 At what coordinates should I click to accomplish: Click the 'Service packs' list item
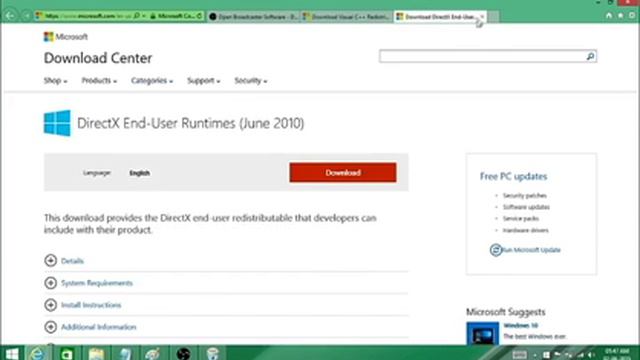click(521, 218)
